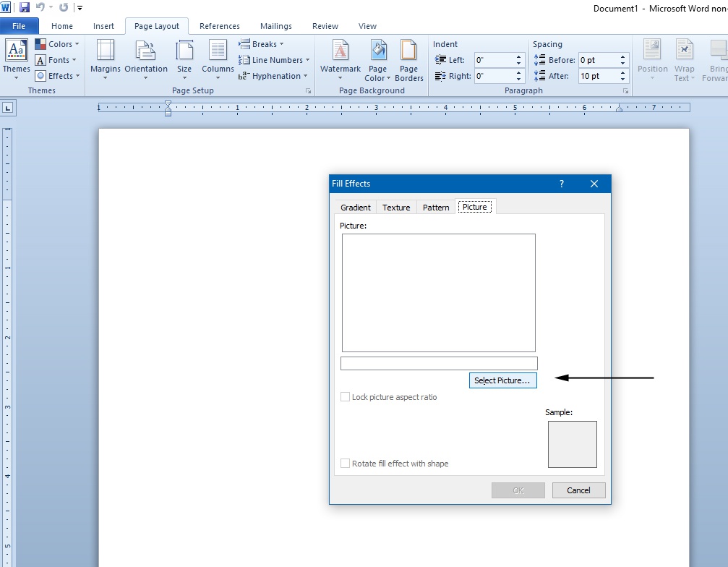
Task: Click the Save icon in quick access
Action: tap(25, 7)
